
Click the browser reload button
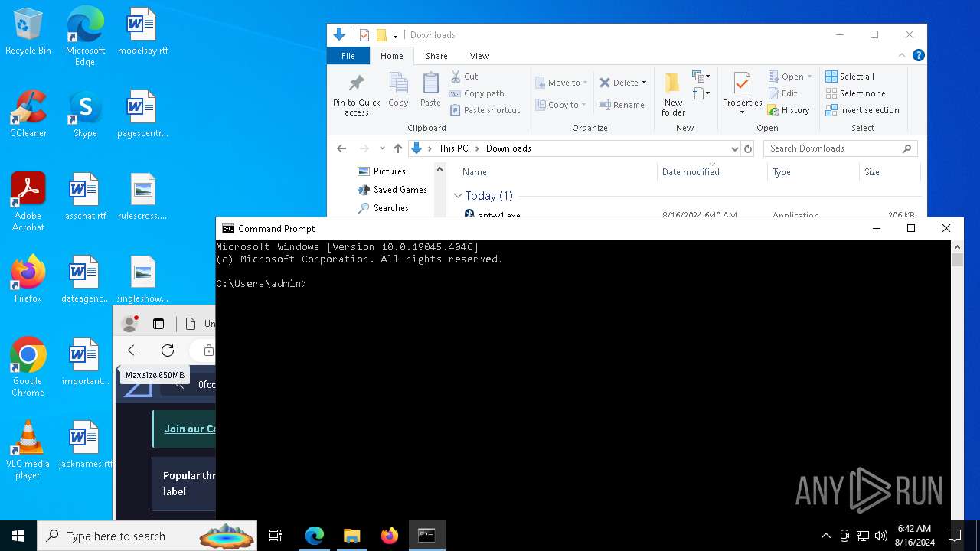click(168, 350)
